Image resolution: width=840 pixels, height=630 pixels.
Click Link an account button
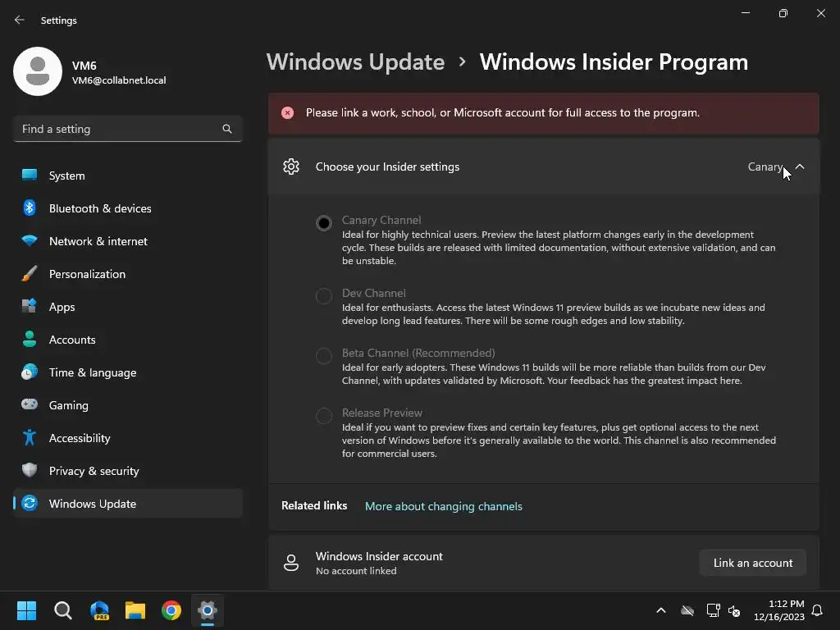click(x=753, y=563)
